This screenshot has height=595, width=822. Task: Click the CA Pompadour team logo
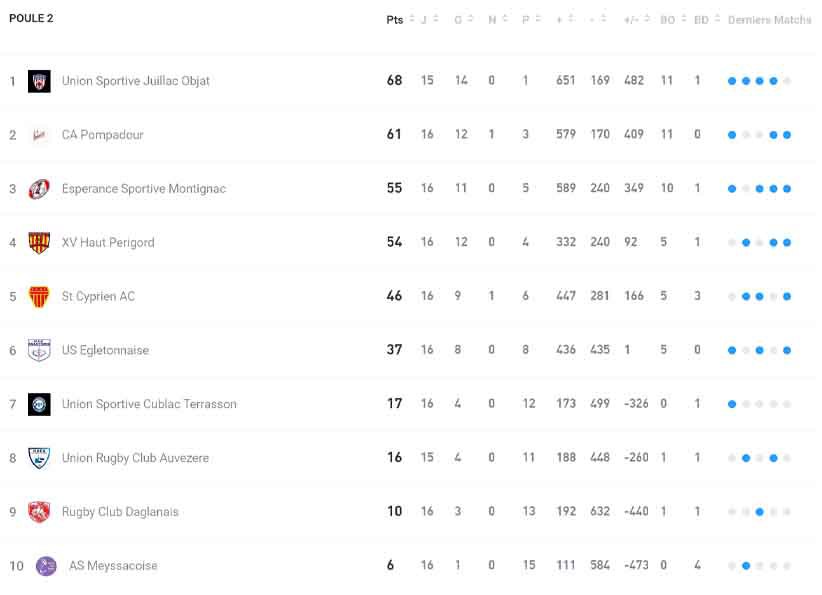coord(39,135)
